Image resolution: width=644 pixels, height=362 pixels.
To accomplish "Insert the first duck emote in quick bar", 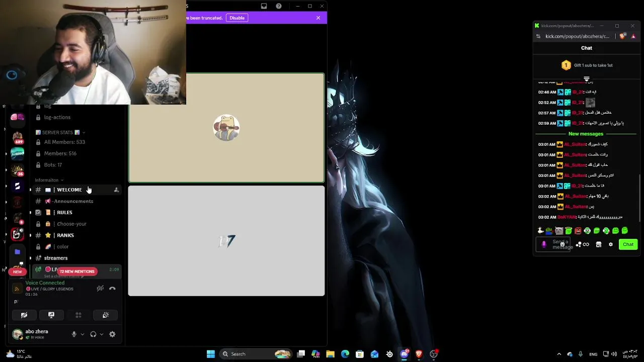I will tap(540, 231).
